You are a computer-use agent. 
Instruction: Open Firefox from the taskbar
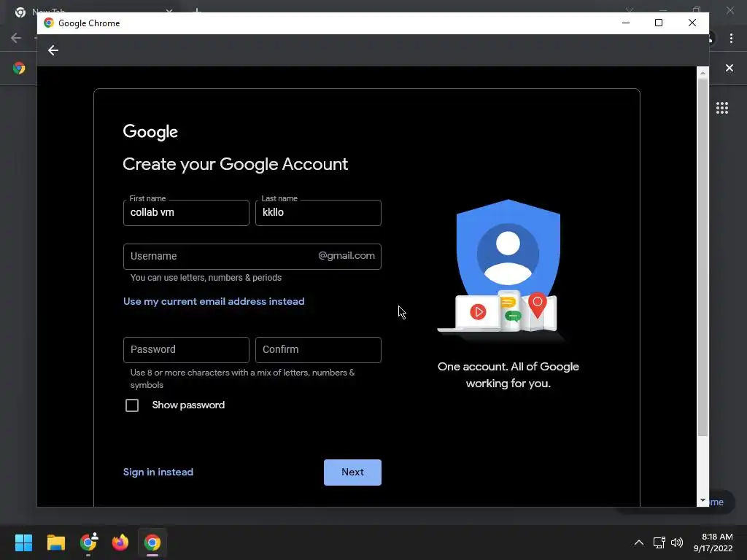[120, 542]
